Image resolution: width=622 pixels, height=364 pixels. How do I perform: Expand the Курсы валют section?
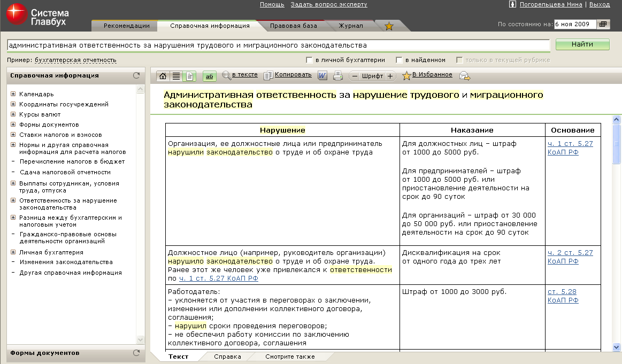click(13, 114)
